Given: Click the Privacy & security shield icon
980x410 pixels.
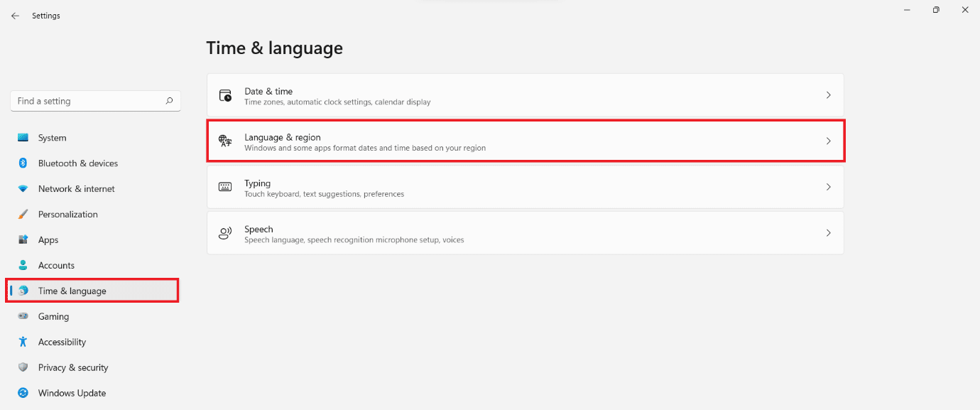Looking at the screenshot, I should click(23, 368).
